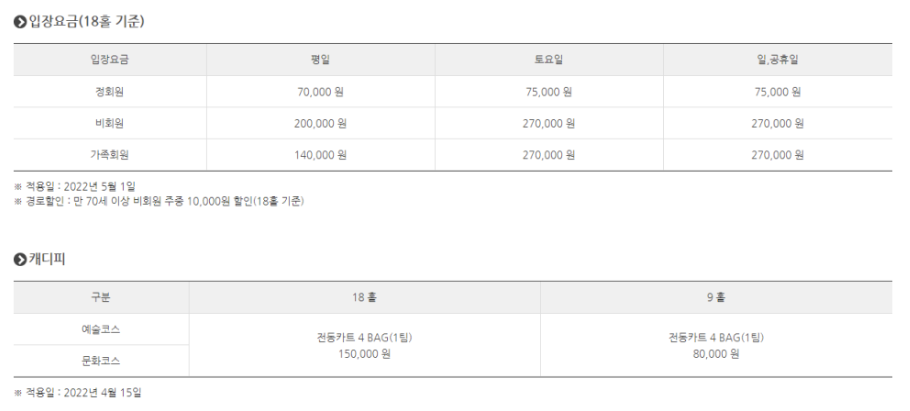Select the 18 홀 column header
The height and width of the screenshot is (411, 910).
pos(364,297)
